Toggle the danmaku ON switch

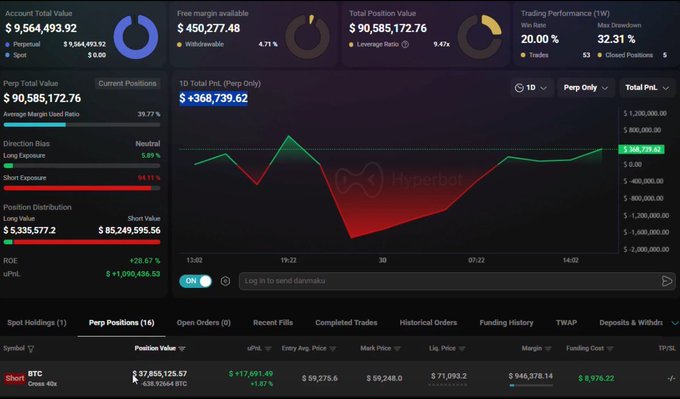pyautogui.click(x=196, y=281)
